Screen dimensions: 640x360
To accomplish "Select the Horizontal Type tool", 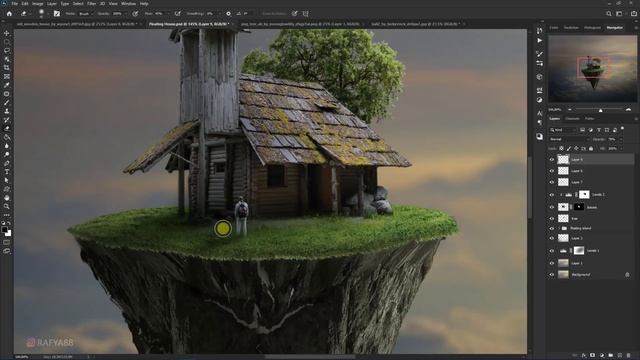I will click(7, 171).
